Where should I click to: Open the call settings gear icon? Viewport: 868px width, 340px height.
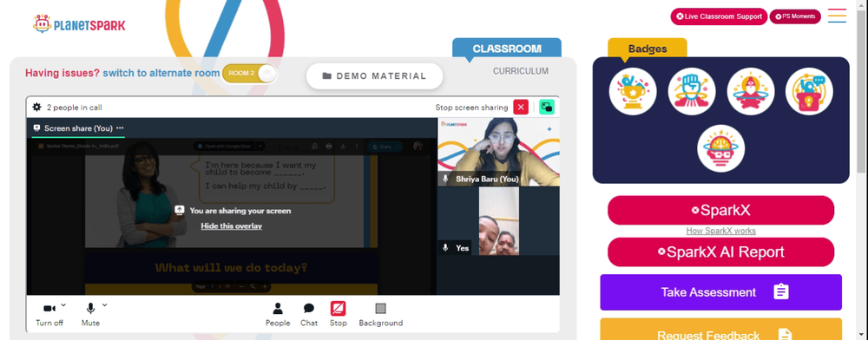(x=36, y=108)
